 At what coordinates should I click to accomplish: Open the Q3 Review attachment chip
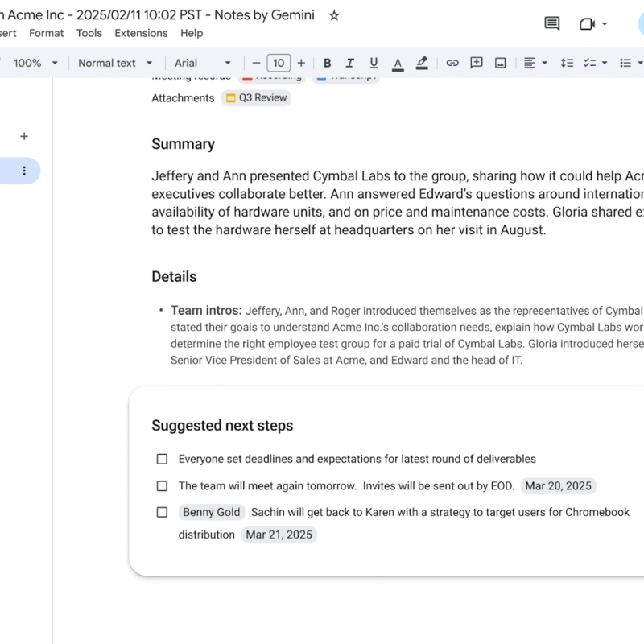point(256,97)
